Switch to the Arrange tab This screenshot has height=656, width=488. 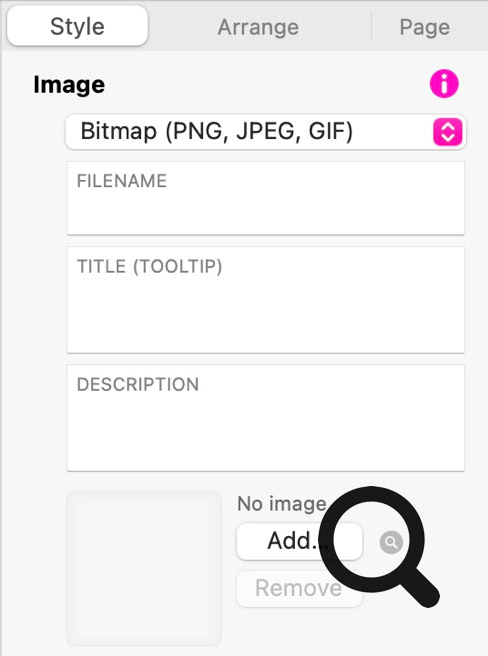click(258, 27)
